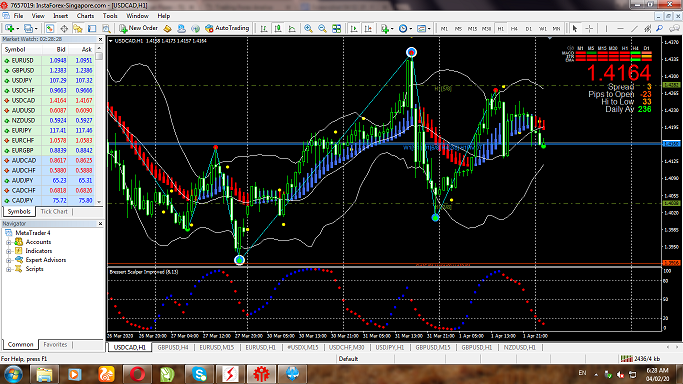This screenshot has width=683, height=384.
Task: Open the Skype taskbar icon
Action: (199, 374)
